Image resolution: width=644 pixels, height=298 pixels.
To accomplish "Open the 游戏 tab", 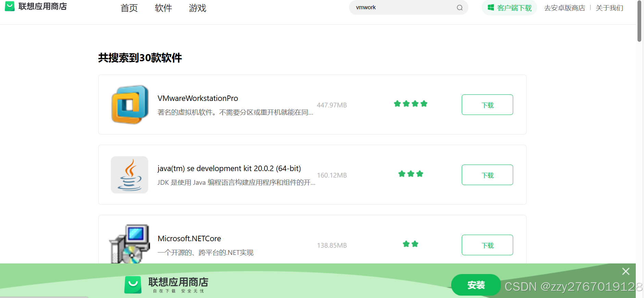I will tap(198, 8).
